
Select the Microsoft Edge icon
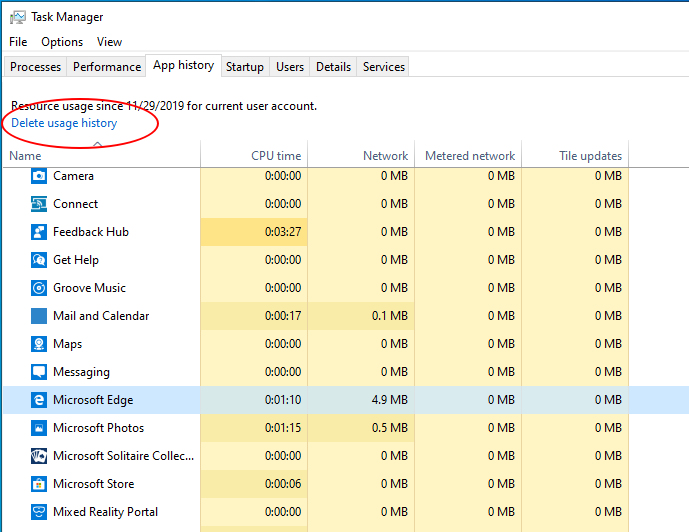39,400
